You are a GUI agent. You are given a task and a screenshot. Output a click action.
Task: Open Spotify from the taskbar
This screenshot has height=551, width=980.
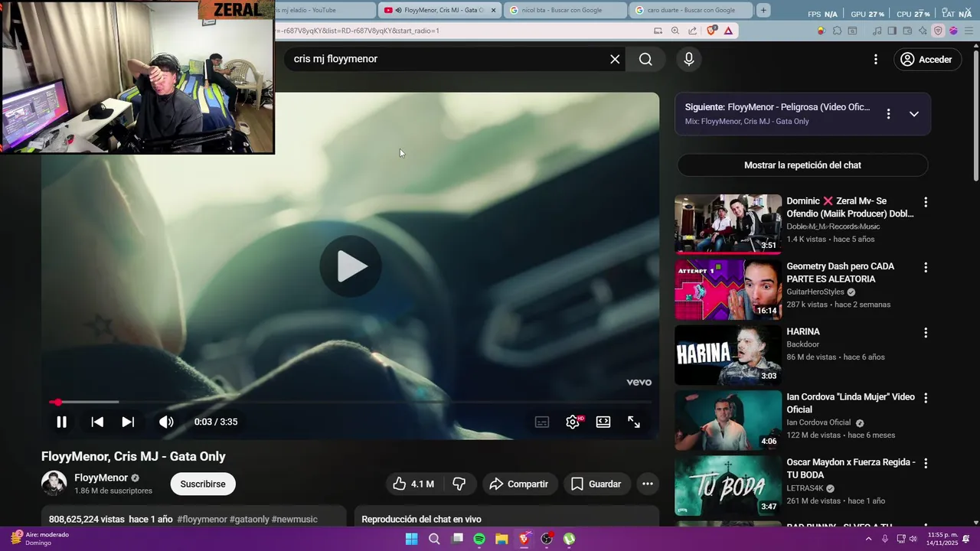[x=479, y=539]
